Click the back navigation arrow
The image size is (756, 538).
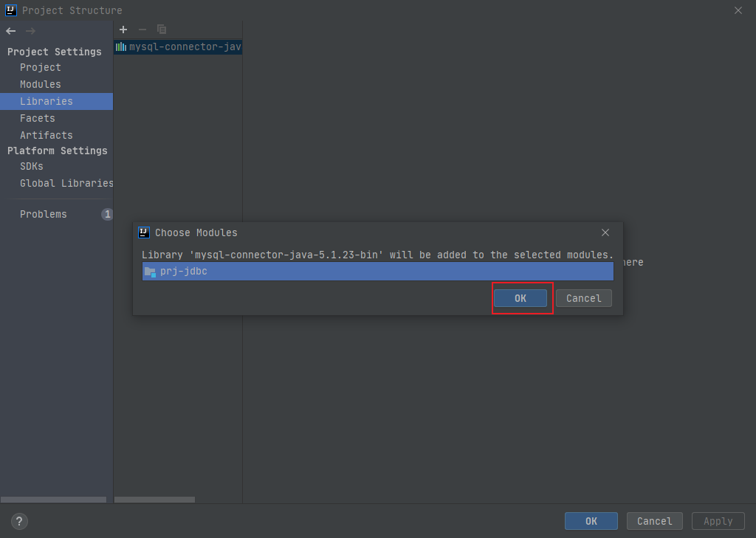[11, 31]
